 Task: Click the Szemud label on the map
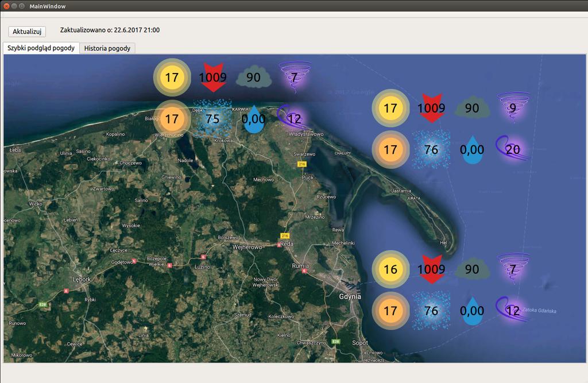click(243, 315)
